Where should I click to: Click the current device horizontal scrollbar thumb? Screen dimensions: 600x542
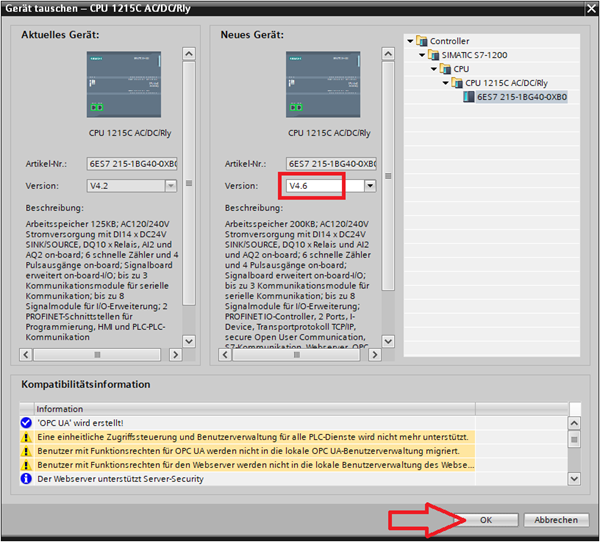(x=97, y=355)
